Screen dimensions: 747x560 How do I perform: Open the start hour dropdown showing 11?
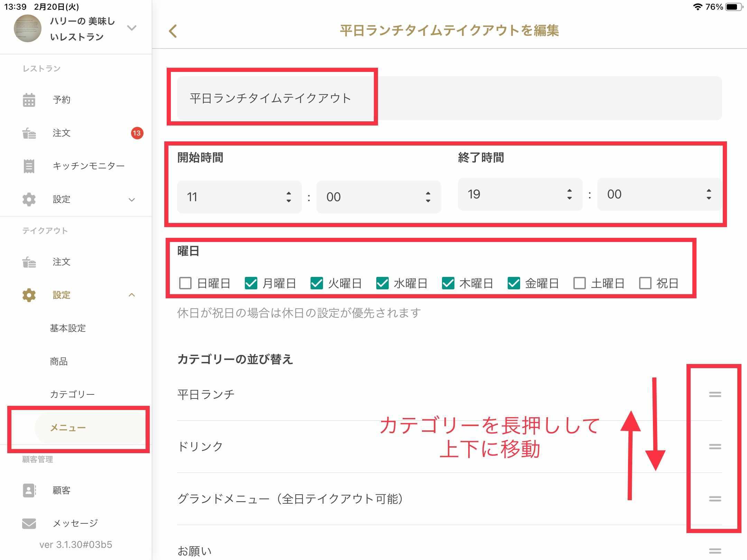tap(239, 197)
